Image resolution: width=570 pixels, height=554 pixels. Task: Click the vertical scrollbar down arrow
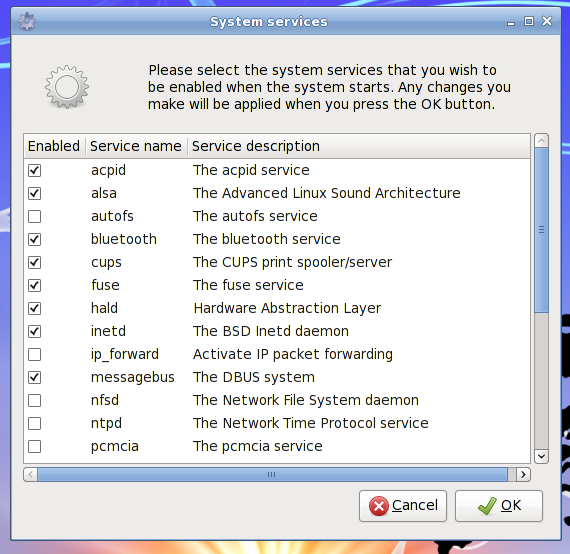tap(541, 456)
